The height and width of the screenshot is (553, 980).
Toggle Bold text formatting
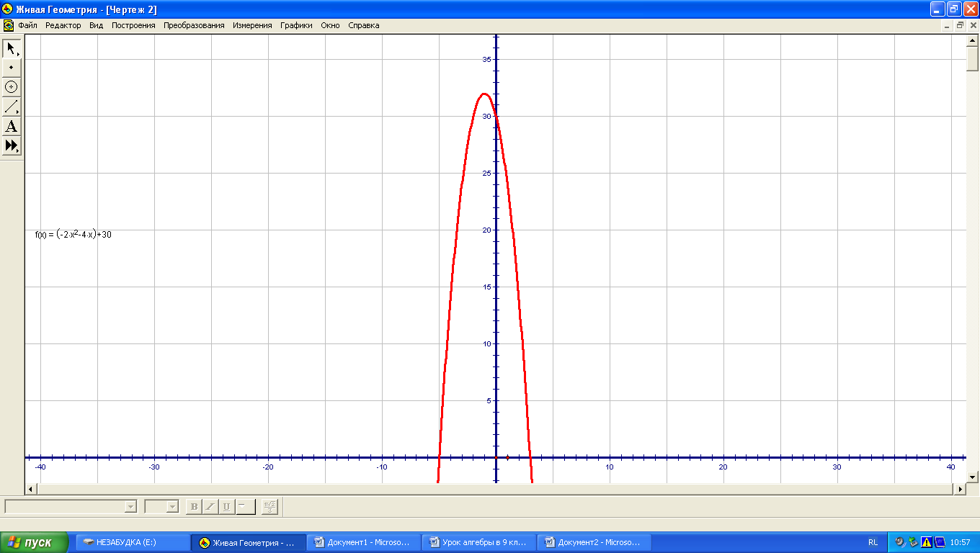pos(194,506)
